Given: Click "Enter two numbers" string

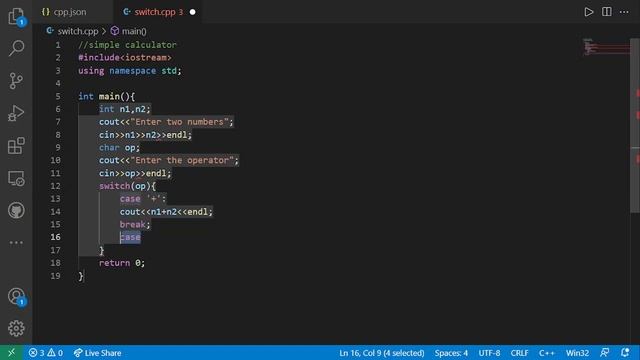Looking at the screenshot, I should pyautogui.click(x=180, y=122).
